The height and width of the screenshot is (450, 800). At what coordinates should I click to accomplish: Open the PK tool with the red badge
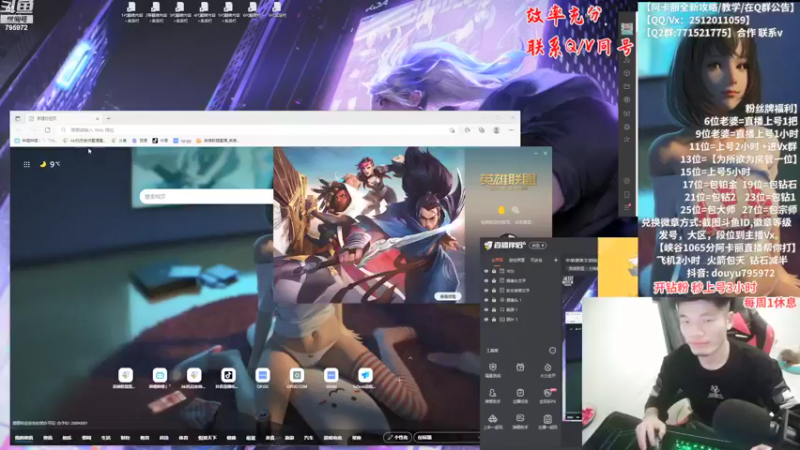[547, 393]
